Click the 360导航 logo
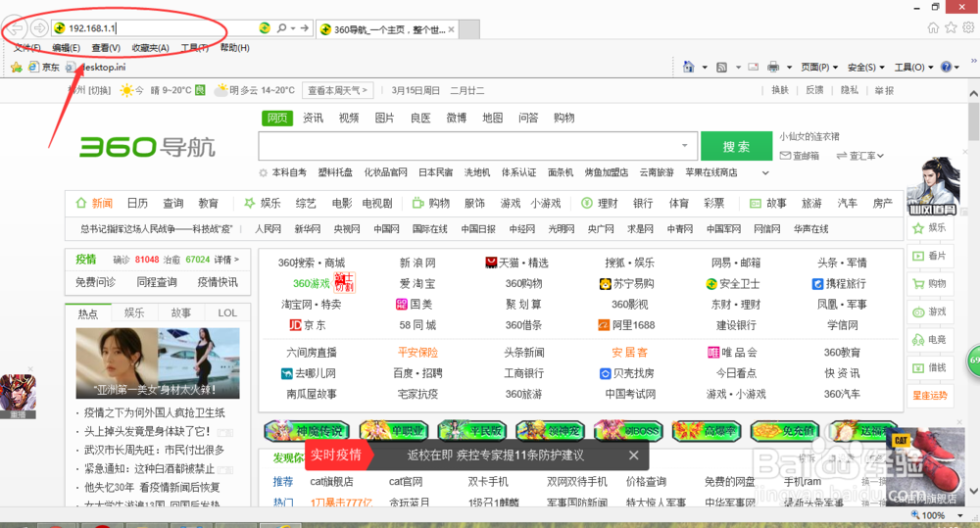 coord(147,147)
